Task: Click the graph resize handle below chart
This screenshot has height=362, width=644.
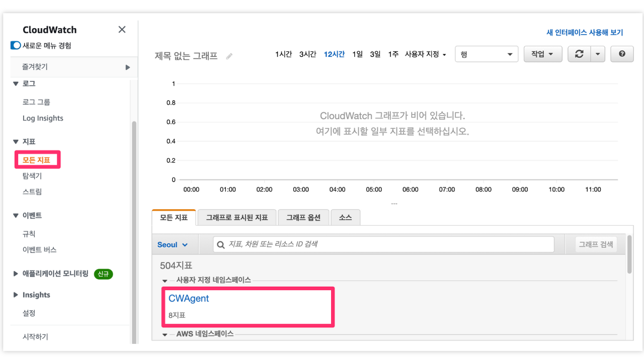Action: tap(394, 204)
